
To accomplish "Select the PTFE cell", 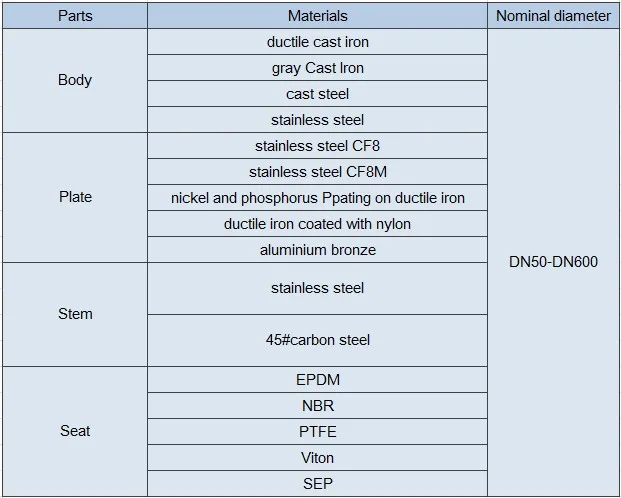I will [317, 432].
